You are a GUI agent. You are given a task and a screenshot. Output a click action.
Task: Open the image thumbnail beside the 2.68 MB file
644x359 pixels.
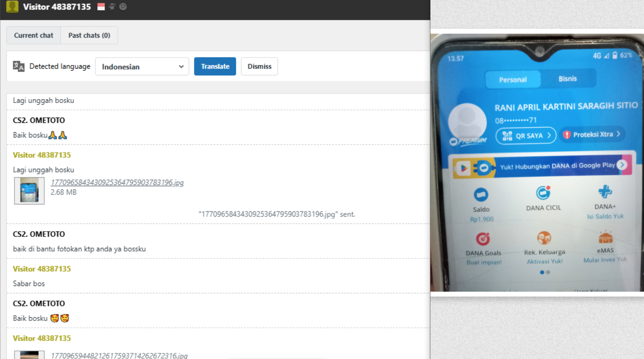coord(29,191)
